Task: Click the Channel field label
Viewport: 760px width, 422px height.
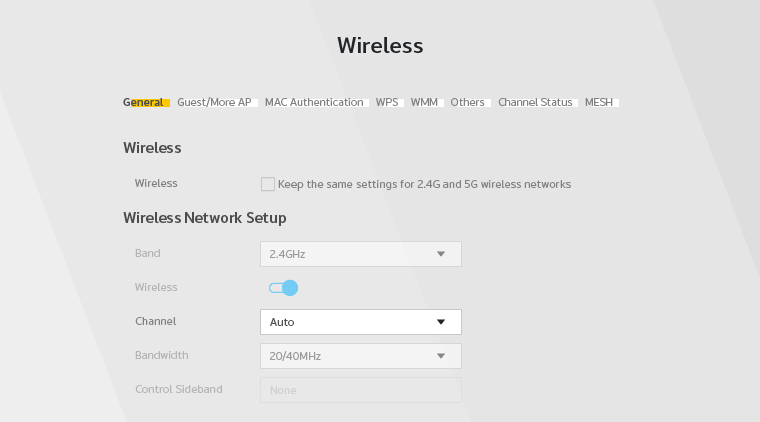Action: pos(155,322)
